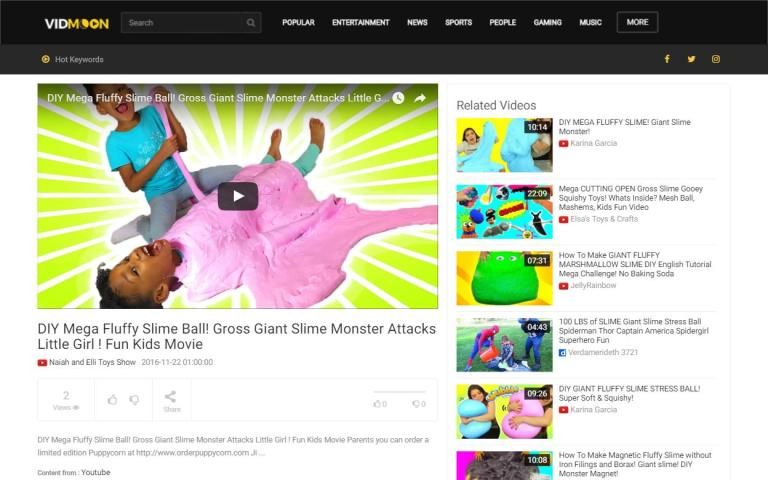Click the thumbs down dislike icon
The image size is (768, 480).
134,400
